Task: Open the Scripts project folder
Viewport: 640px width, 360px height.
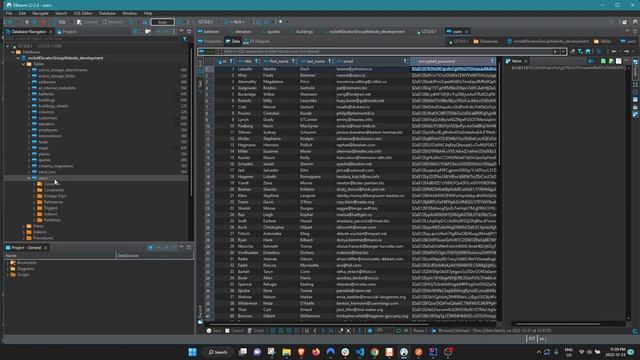Action: click(23, 275)
